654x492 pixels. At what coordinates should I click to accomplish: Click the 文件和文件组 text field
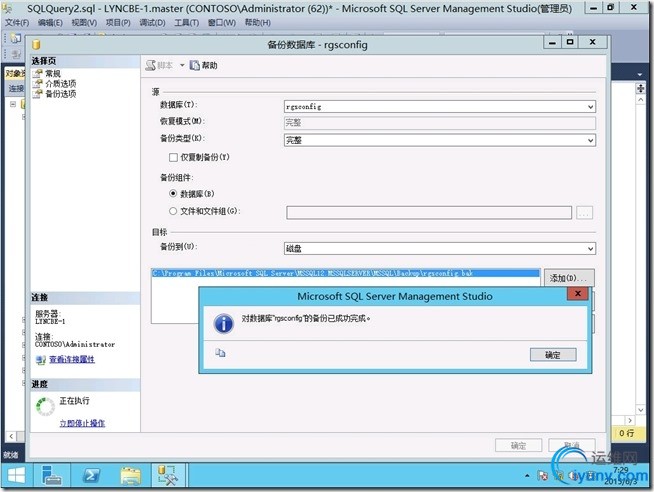429,213
